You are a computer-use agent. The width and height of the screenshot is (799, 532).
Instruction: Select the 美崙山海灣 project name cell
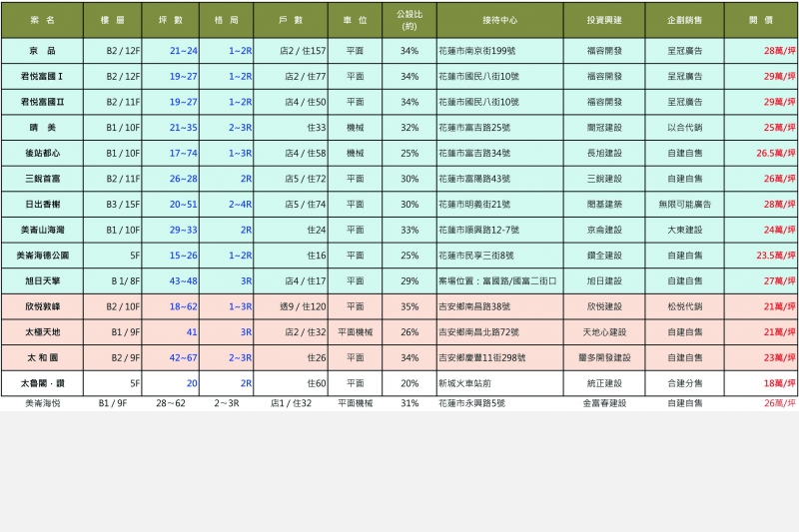point(42,230)
